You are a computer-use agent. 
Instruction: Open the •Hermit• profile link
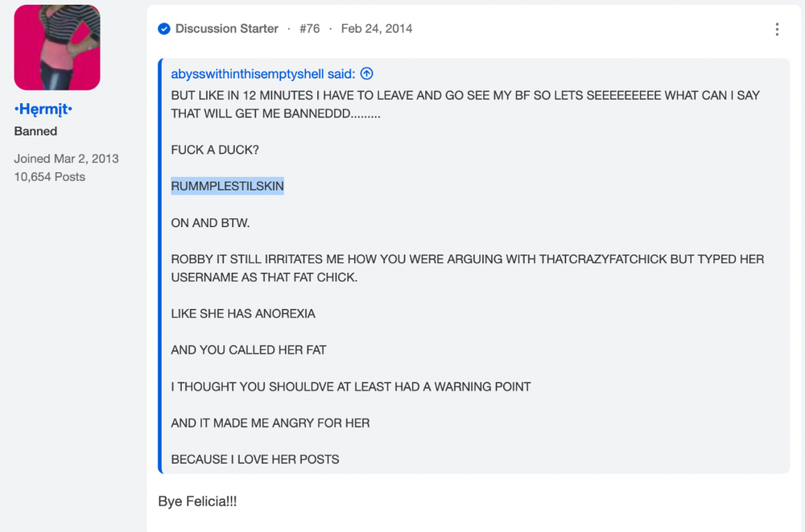click(x=43, y=109)
